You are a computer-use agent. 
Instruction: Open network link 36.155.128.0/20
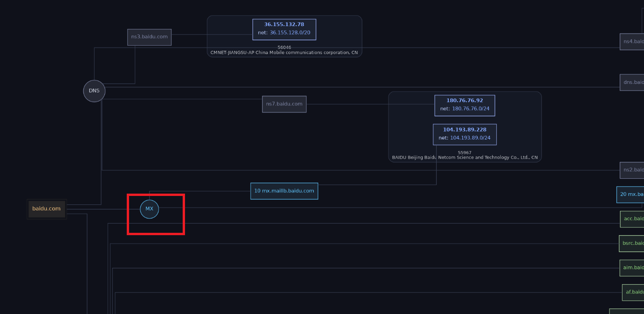290,33
